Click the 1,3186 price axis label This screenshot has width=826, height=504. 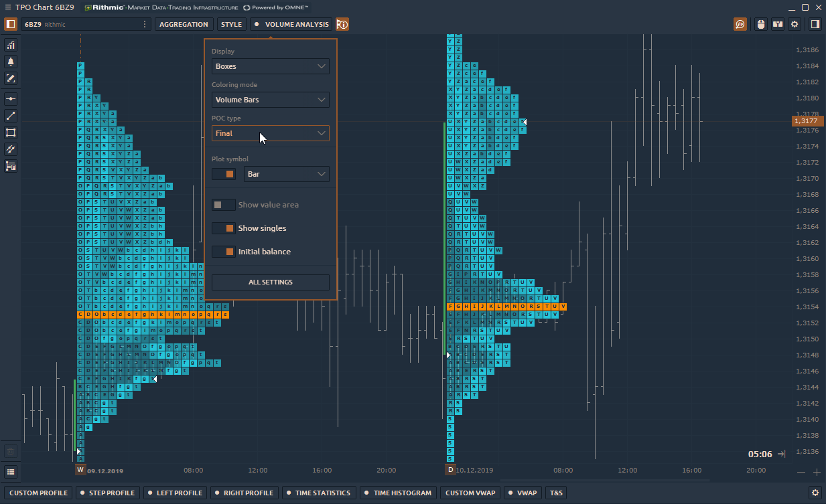(x=807, y=50)
